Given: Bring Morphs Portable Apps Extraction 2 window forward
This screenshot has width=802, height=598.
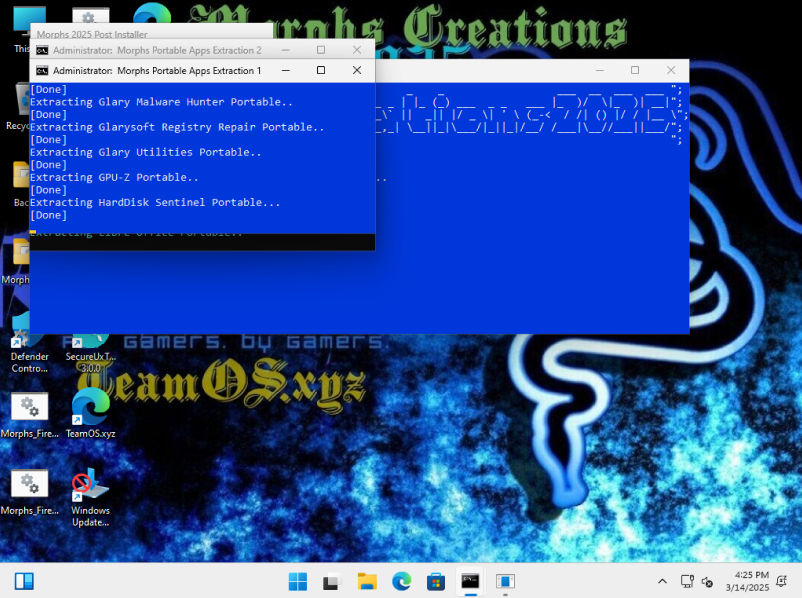Looking at the screenshot, I should click(x=157, y=50).
